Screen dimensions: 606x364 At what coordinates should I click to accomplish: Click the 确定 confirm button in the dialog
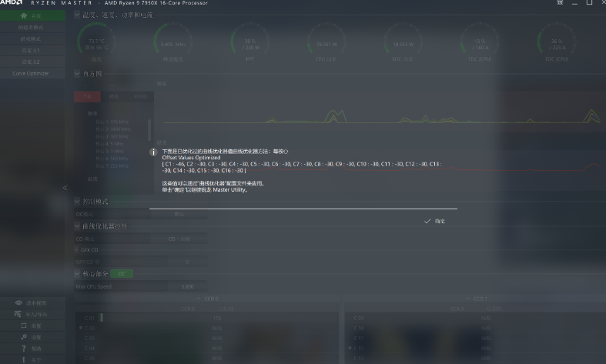(x=434, y=221)
